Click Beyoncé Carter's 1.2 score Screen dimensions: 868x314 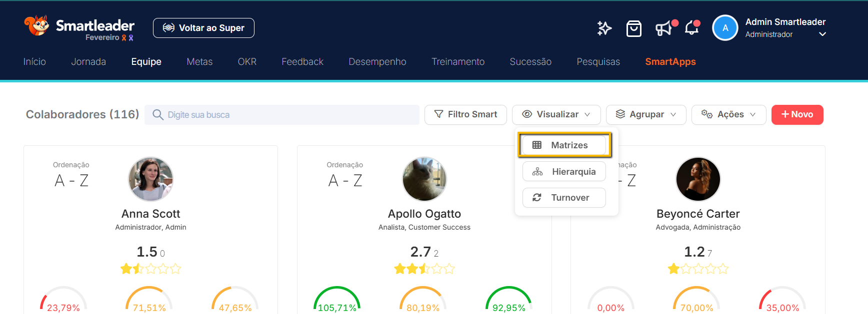(x=694, y=252)
